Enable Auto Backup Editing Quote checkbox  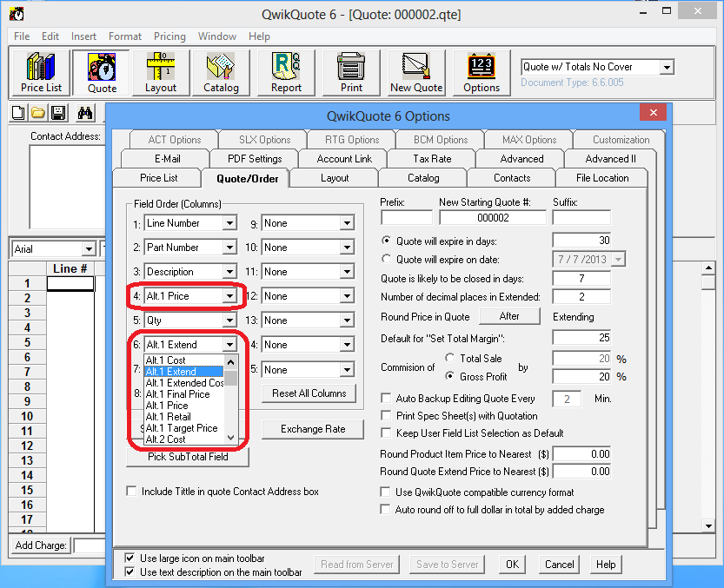pyautogui.click(x=386, y=398)
